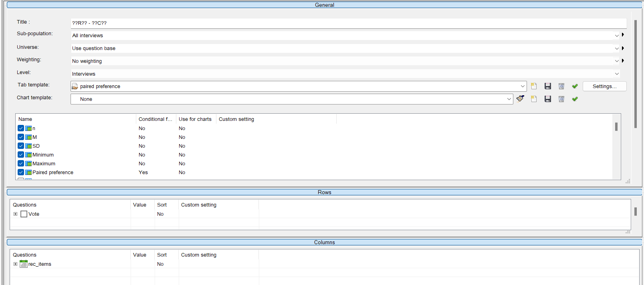Apply tab template with green checkmark

tap(575, 86)
